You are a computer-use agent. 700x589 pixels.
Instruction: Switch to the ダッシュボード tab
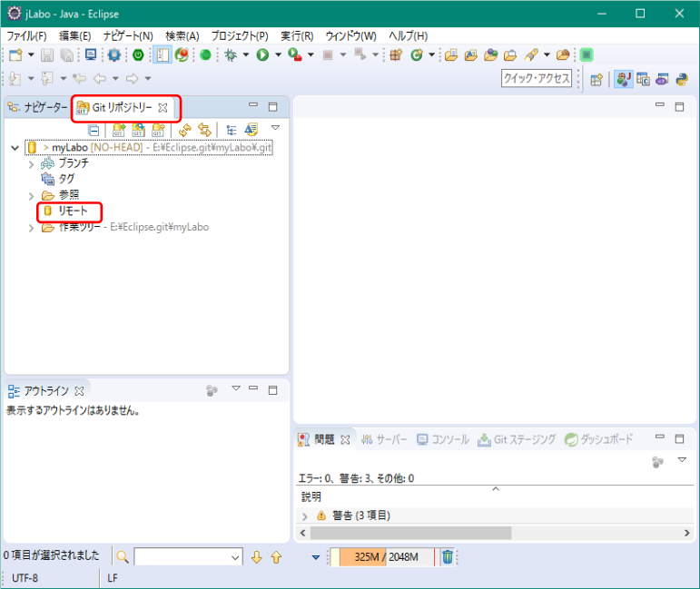point(598,439)
